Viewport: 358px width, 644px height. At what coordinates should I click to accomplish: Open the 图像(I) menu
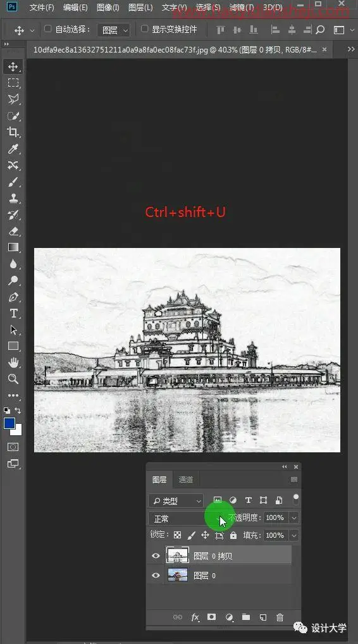108,8
